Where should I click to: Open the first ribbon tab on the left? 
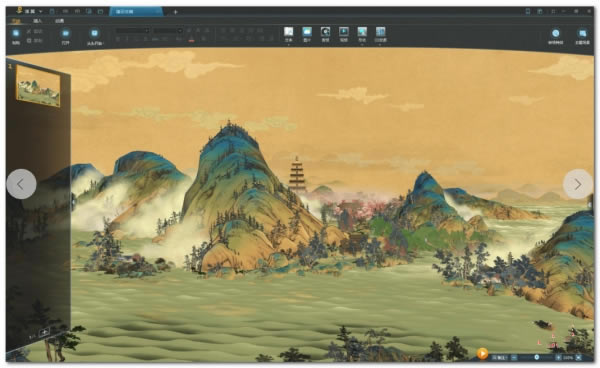point(16,21)
